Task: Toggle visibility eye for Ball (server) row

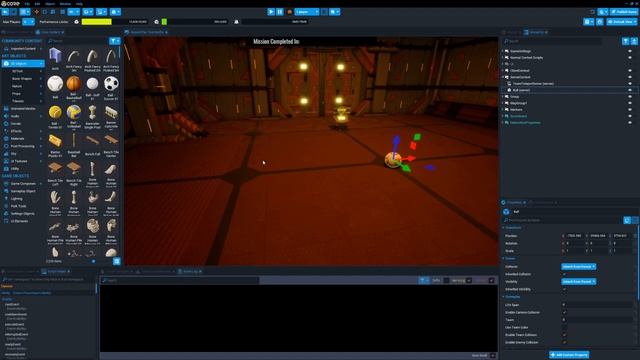Action: [x=630, y=90]
